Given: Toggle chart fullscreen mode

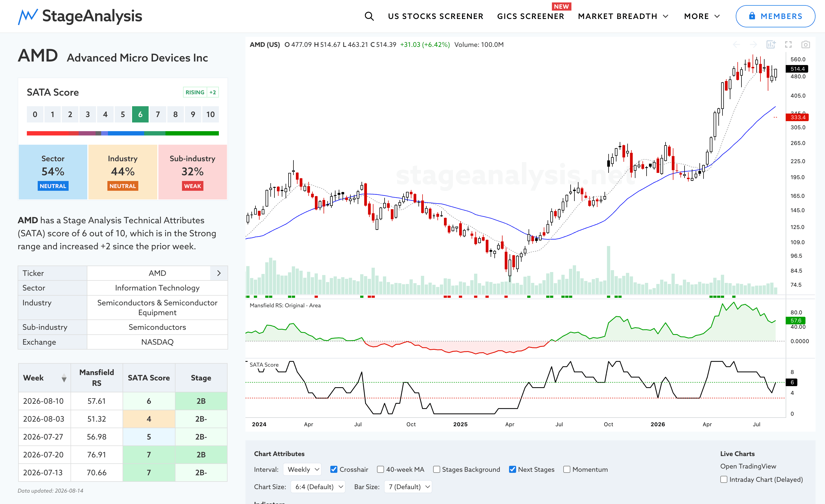Looking at the screenshot, I should tap(788, 44).
